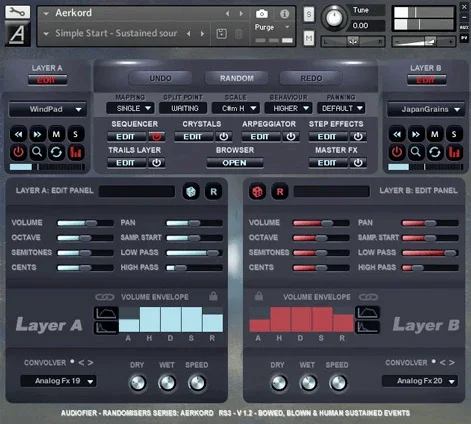Solo Layer B with S button
This screenshot has width=471, height=424.
click(x=454, y=134)
